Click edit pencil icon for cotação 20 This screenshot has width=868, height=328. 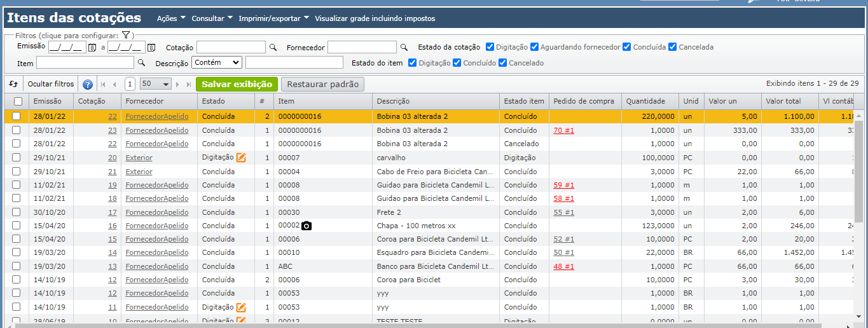pyautogui.click(x=241, y=157)
